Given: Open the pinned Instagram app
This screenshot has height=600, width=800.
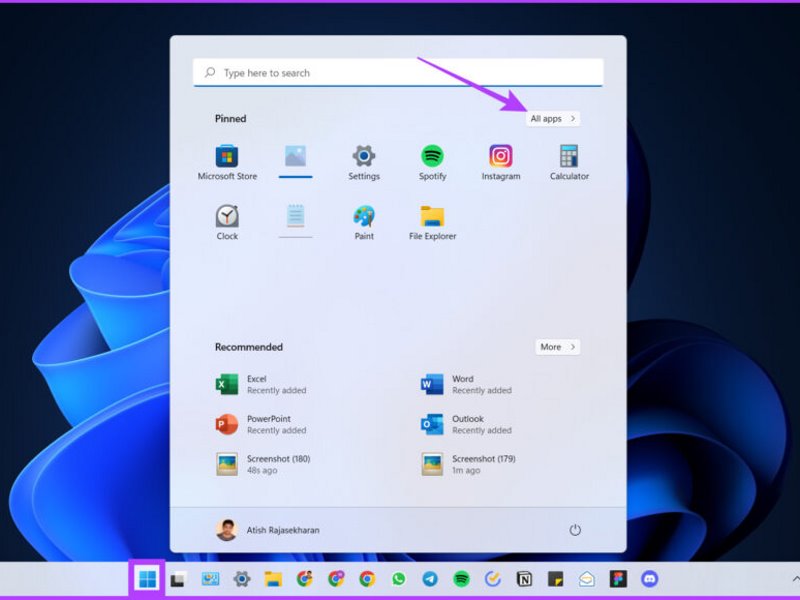Looking at the screenshot, I should click(501, 162).
